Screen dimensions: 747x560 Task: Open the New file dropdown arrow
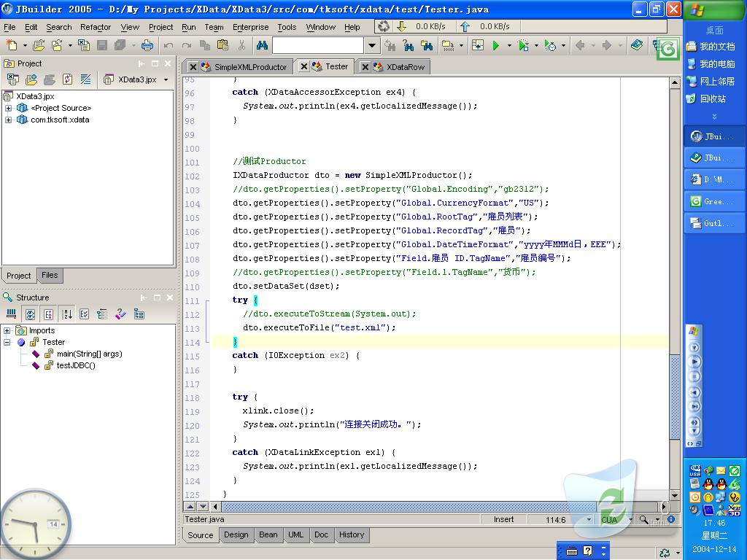(24, 46)
